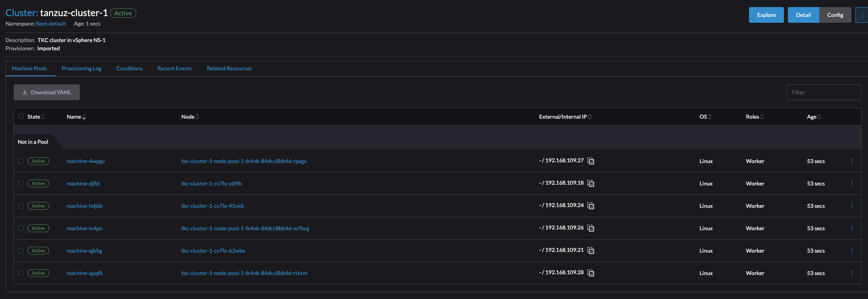Click Download YAML button
The width and height of the screenshot is (868, 299).
pyautogui.click(x=47, y=92)
